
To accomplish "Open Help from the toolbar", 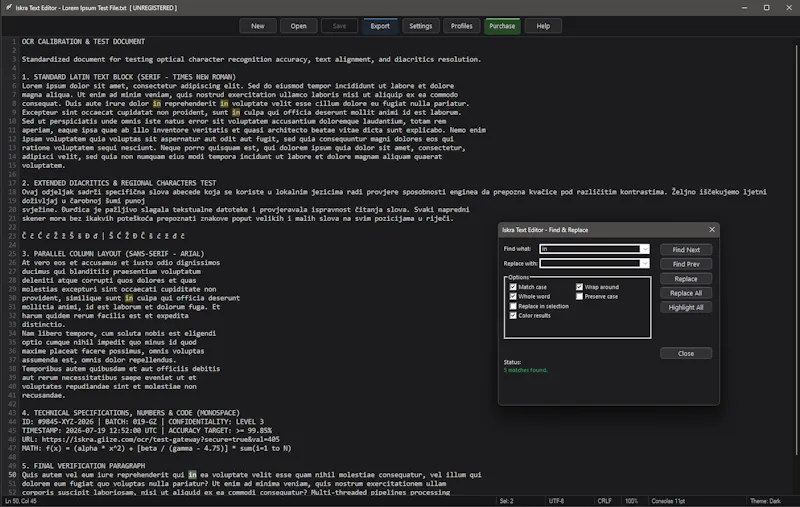I will pos(543,26).
